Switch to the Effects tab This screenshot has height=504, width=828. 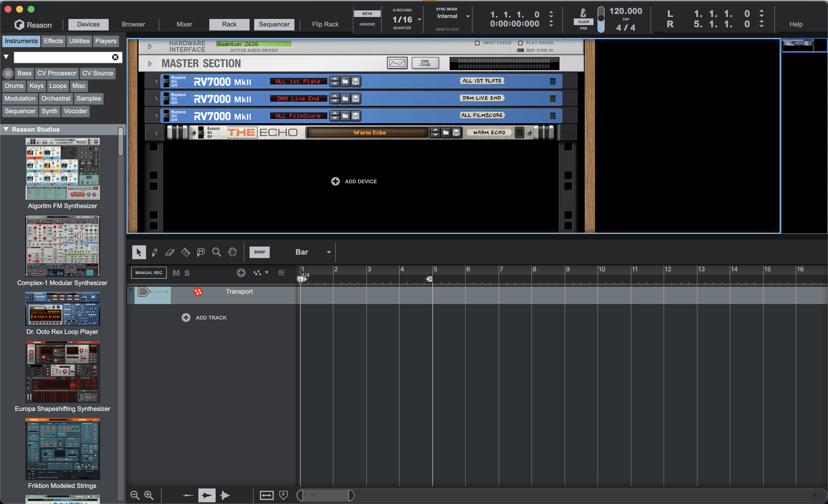coord(53,41)
